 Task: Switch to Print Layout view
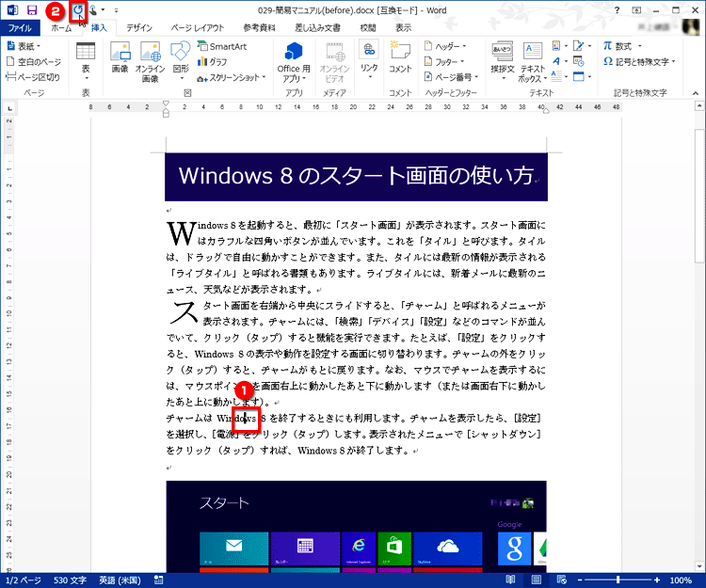[537, 580]
